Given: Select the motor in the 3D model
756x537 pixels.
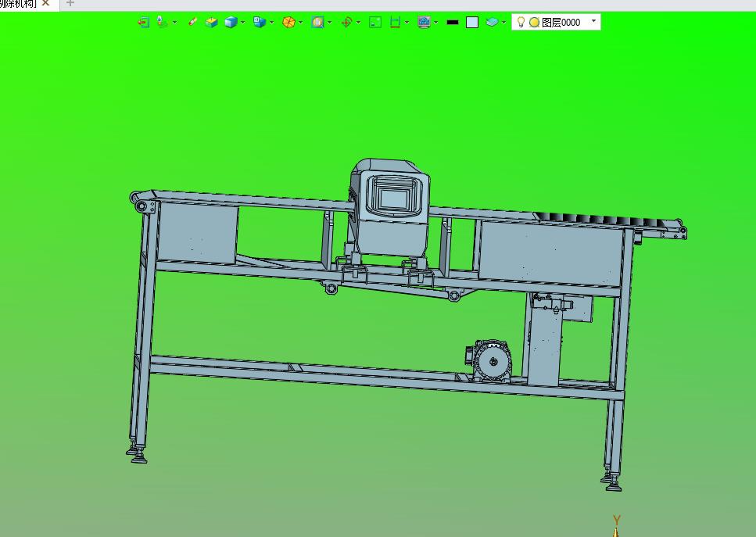Looking at the screenshot, I should coord(489,361).
